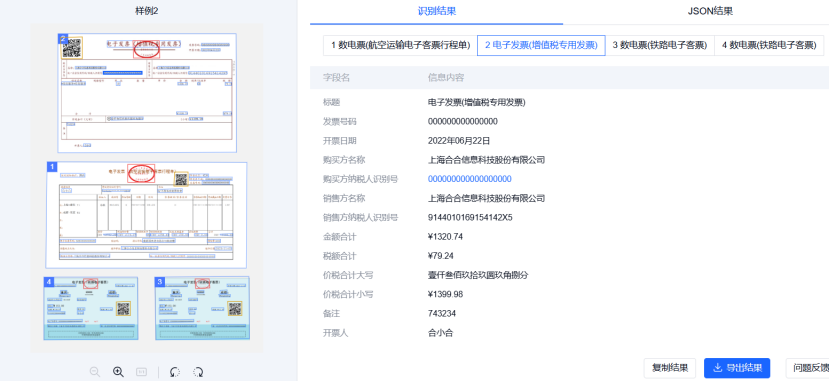Viewport: 830px width, 382px height.
Task: Click the download icon on 导出结果
Action: coord(718,368)
